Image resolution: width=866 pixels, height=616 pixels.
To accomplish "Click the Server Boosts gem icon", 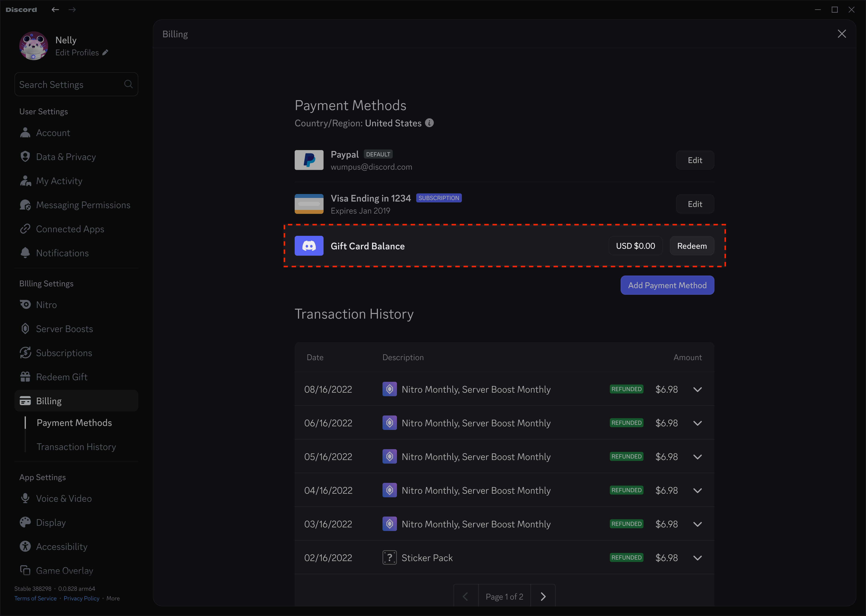I will [25, 328].
